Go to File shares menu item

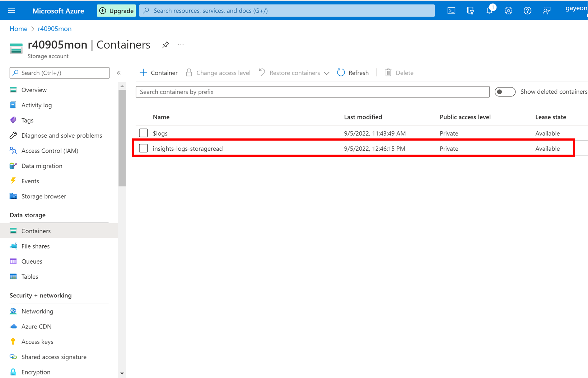pyautogui.click(x=35, y=246)
